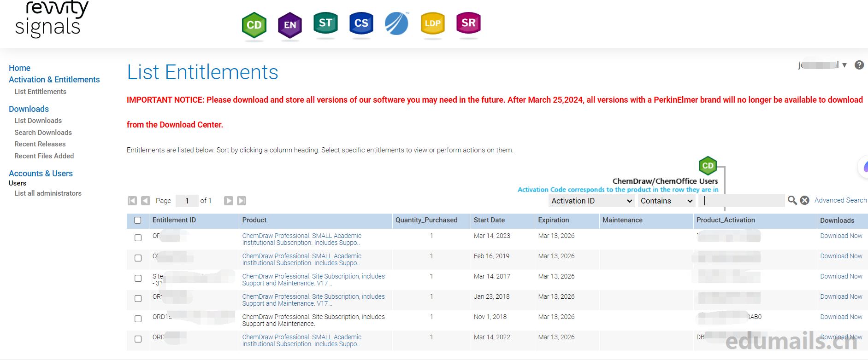The width and height of the screenshot is (868, 360).
Task: Toggle the select-all checkbox in table header
Action: (x=137, y=220)
